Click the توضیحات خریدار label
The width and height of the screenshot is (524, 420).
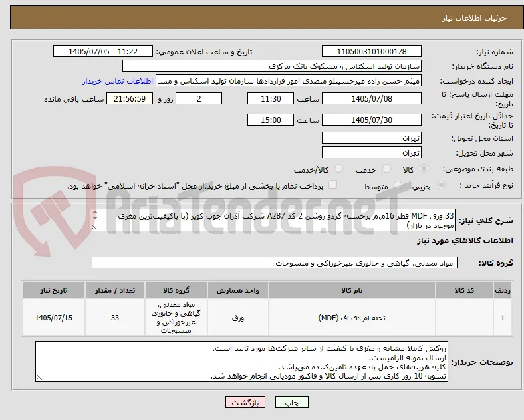click(x=482, y=362)
